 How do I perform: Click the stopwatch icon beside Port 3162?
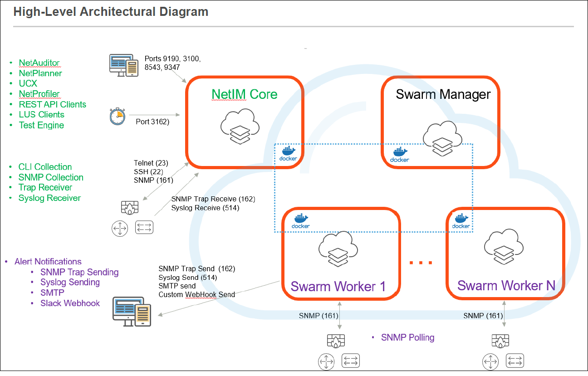coord(117,116)
